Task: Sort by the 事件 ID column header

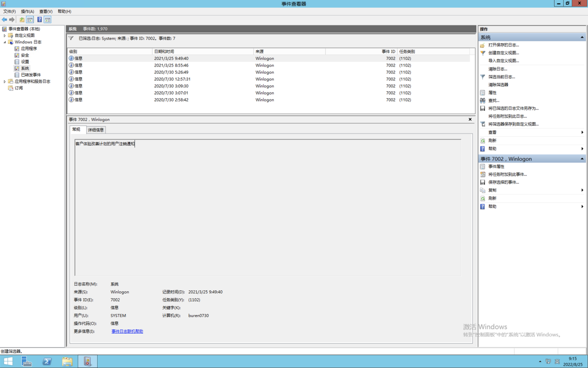Action: pos(361,52)
